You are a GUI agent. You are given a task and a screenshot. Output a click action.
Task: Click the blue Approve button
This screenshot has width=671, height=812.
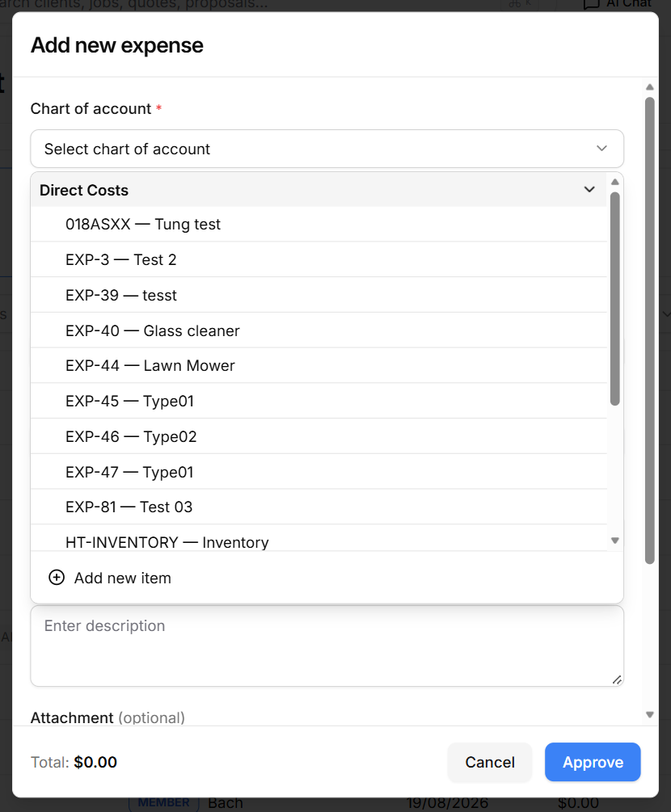tap(593, 762)
